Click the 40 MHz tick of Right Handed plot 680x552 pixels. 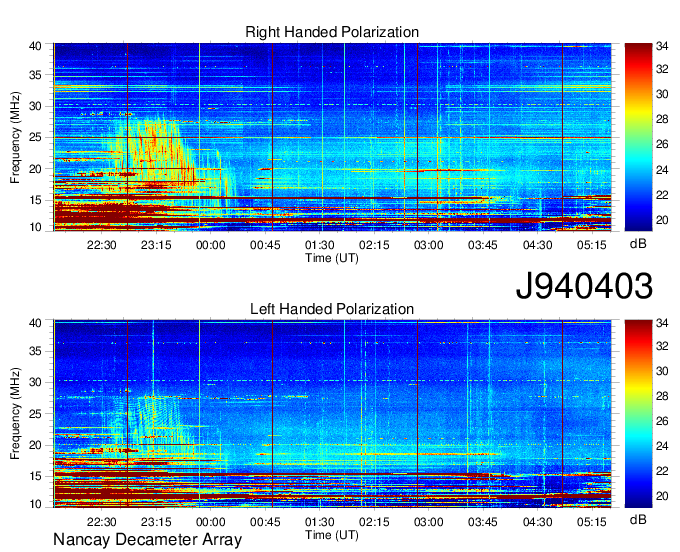click(x=35, y=46)
